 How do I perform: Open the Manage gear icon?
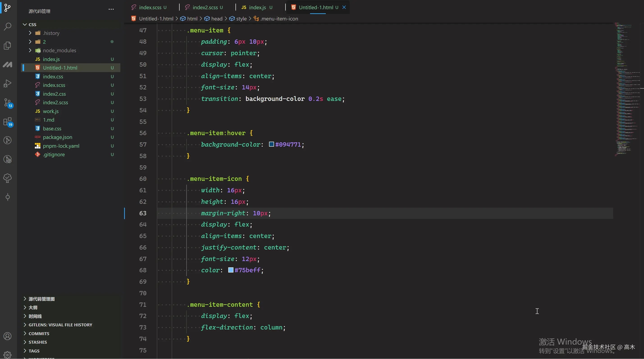click(7, 354)
